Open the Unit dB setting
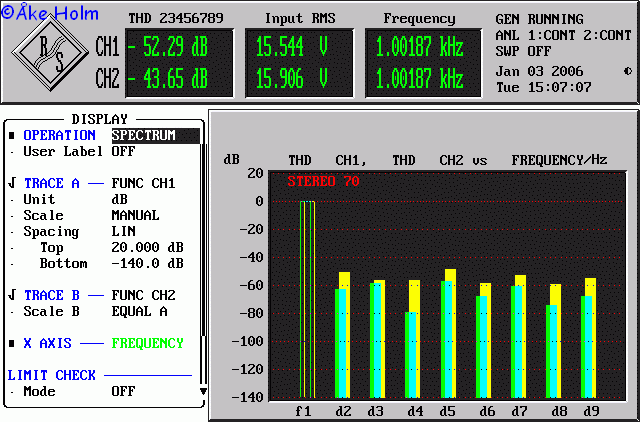The height and width of the screenshot is (422, 640). (119, 199)
